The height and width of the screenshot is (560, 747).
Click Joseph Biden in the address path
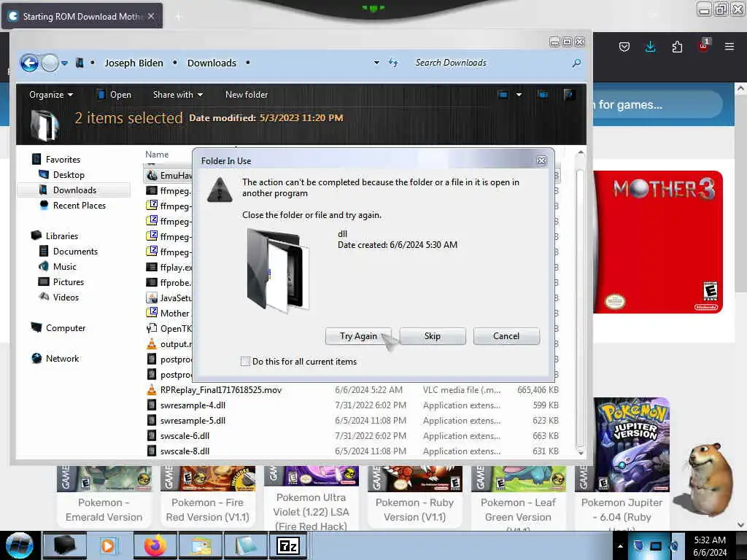point(134,63)
